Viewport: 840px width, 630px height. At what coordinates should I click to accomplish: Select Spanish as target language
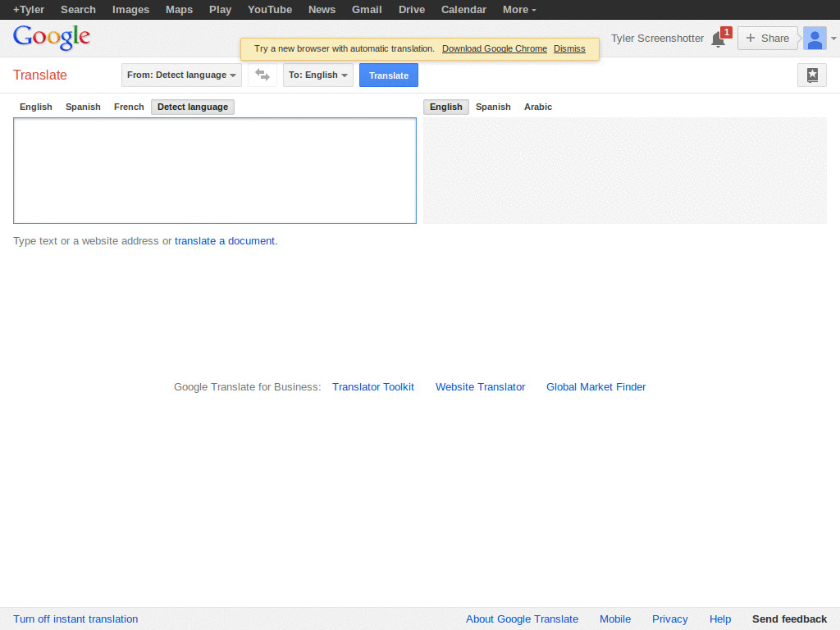(x=493, y=107)
